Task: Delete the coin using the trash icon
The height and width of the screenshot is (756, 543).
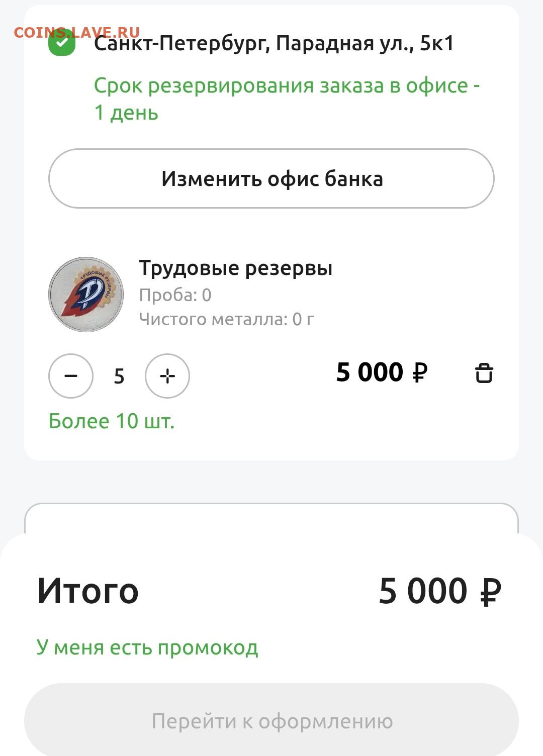Action: tap(484, 373)
